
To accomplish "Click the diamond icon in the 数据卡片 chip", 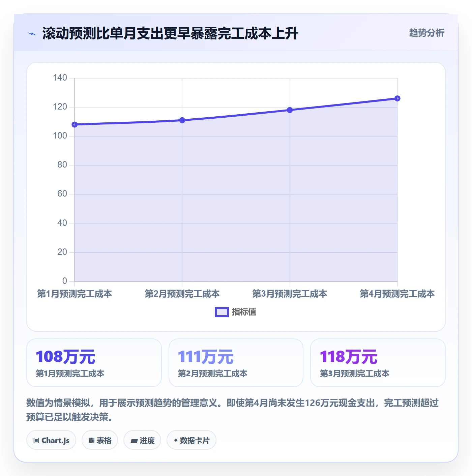I will click(176, 440).
